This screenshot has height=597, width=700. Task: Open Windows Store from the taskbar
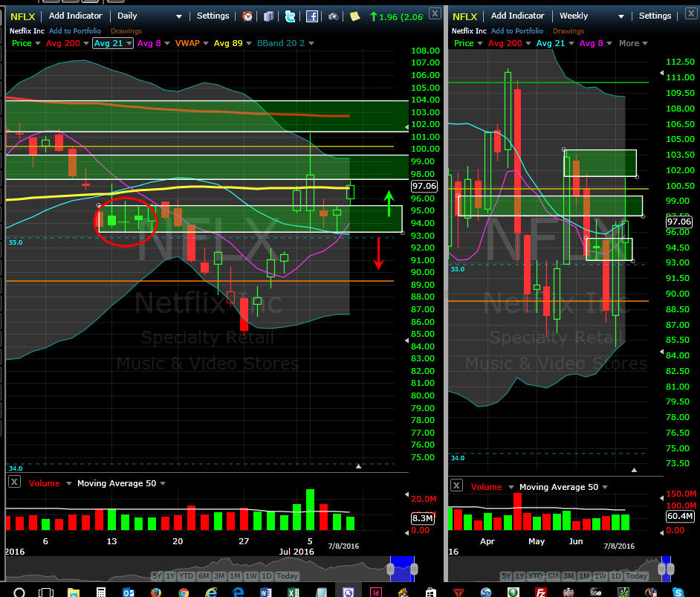(x=430, y=592)
